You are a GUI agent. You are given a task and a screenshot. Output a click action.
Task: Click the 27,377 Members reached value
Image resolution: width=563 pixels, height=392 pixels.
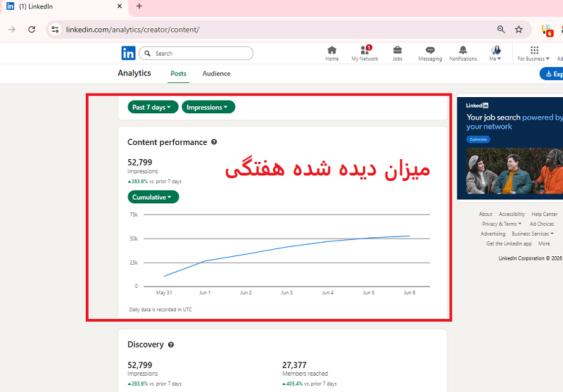[x=294, y=365]
